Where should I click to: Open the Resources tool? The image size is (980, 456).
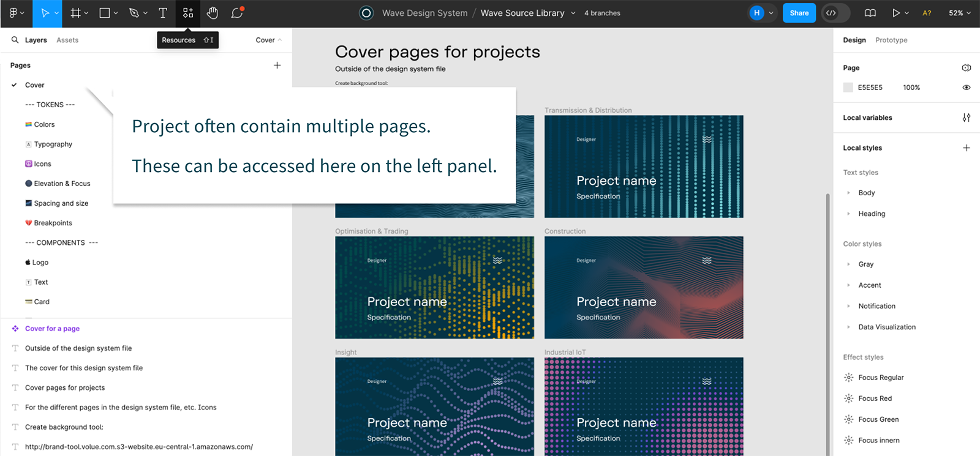pos(188,13)
